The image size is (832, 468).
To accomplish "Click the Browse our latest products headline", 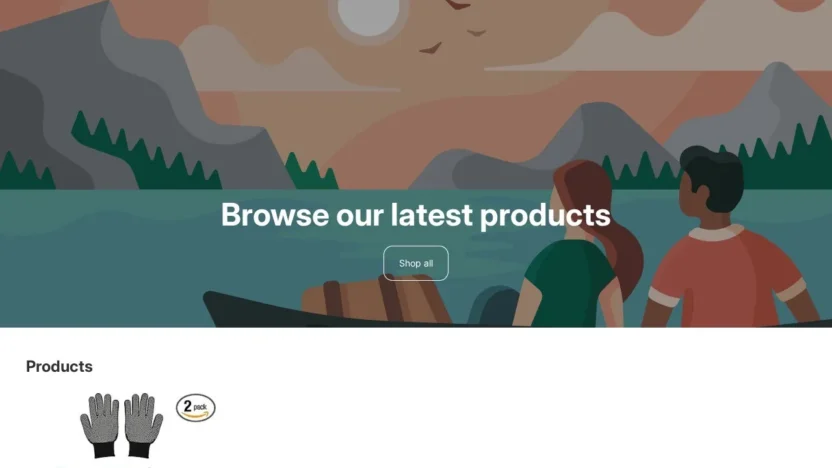I will [x=415, y=215].
